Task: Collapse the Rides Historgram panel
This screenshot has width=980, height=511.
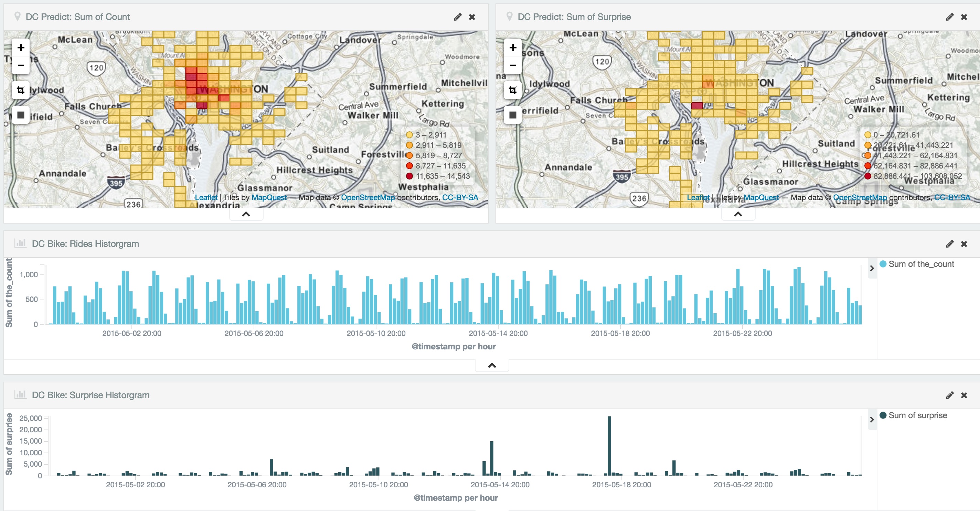Action: (491, 365)
